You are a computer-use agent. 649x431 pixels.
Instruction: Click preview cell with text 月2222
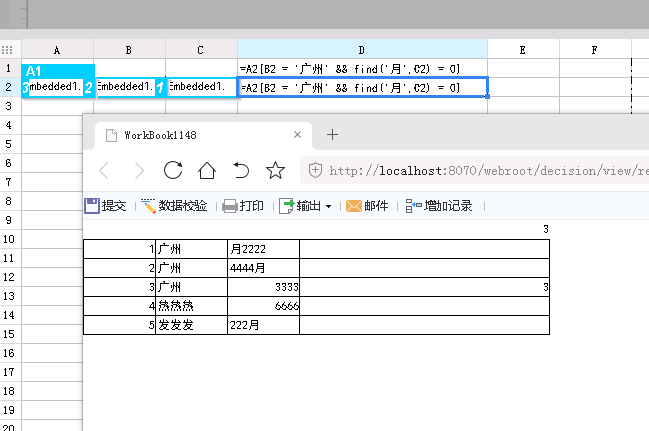pos(263,249)
